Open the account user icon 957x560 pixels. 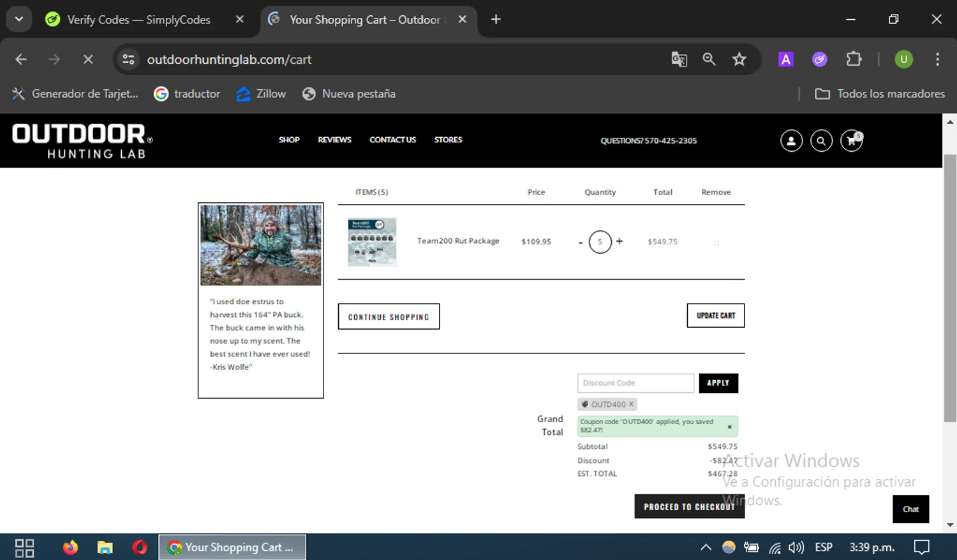tap(791, 141)
